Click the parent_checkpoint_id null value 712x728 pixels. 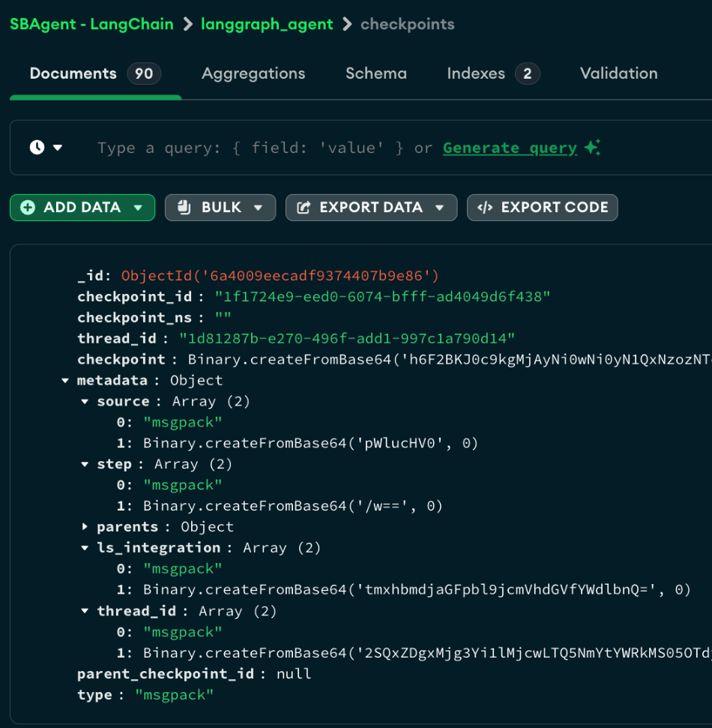293,674
